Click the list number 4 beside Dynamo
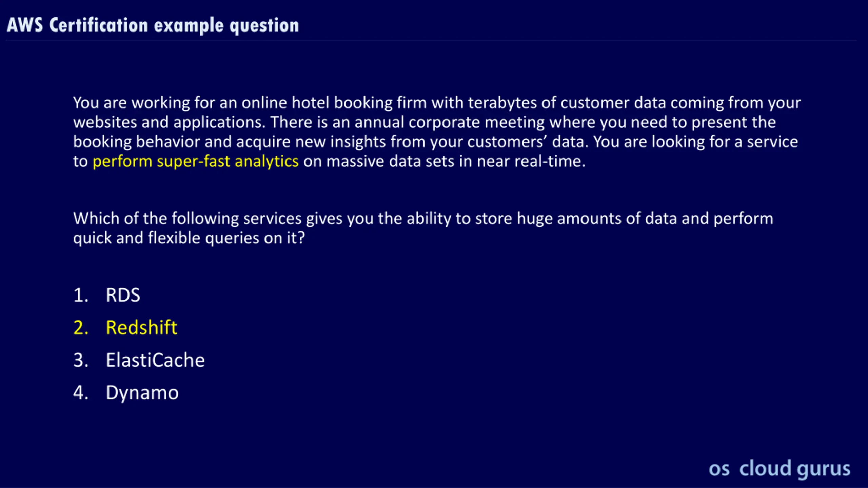The width and height of the screenshot is (868, 488). pos(81,392)
